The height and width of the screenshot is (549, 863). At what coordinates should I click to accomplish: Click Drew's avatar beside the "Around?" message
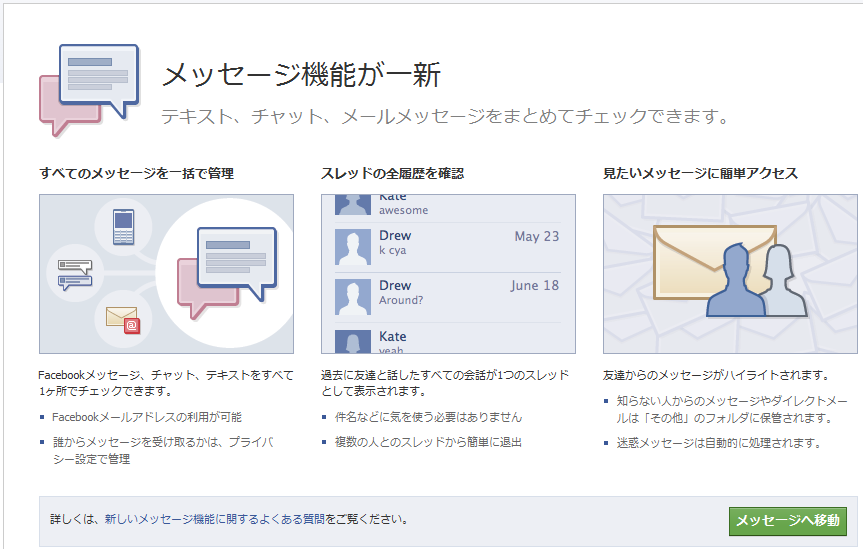point(354,297)
